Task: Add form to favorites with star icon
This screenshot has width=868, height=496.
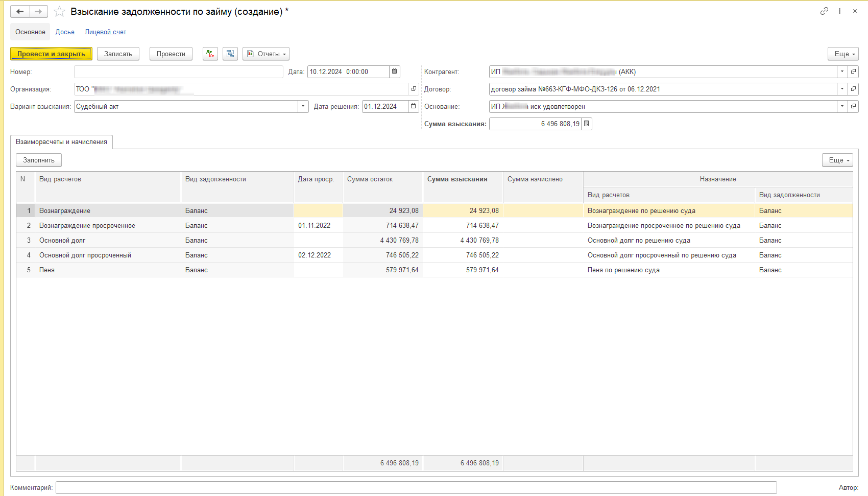Action: 59,11
